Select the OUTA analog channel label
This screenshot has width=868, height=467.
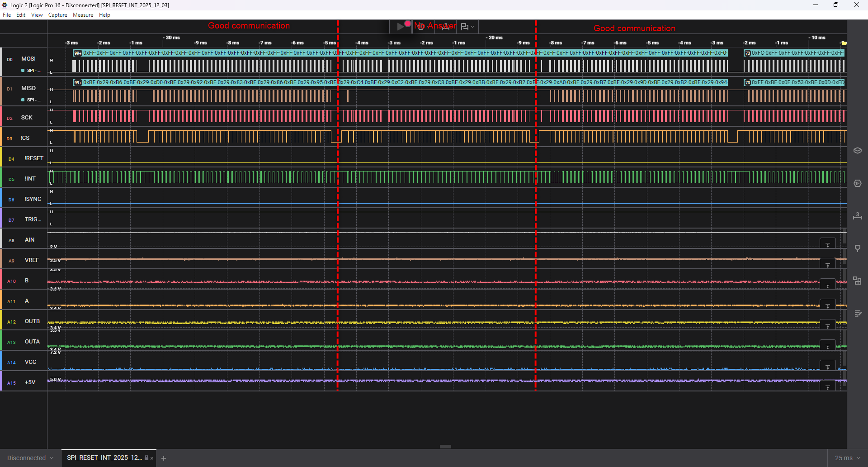pos(32,342)
